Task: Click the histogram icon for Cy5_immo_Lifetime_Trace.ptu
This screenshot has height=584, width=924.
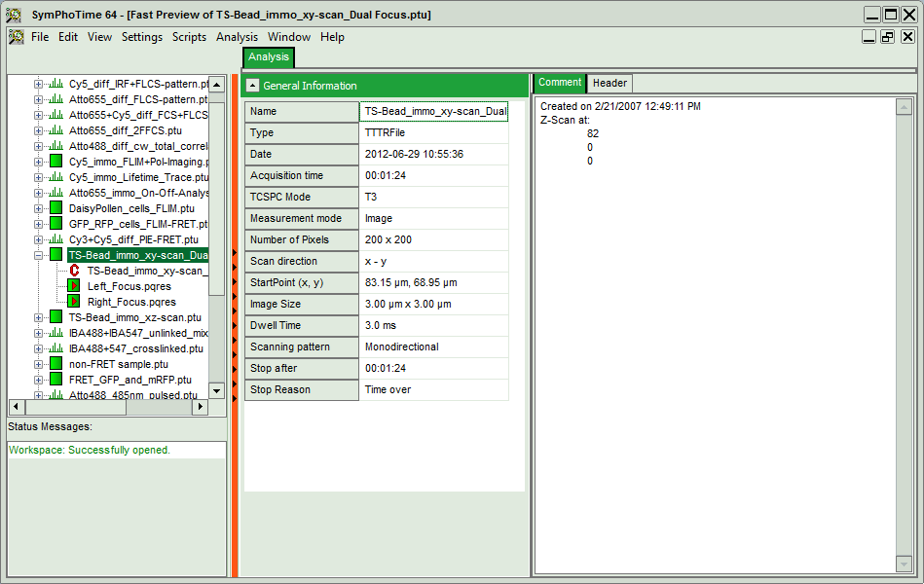Action: (55, 177)
